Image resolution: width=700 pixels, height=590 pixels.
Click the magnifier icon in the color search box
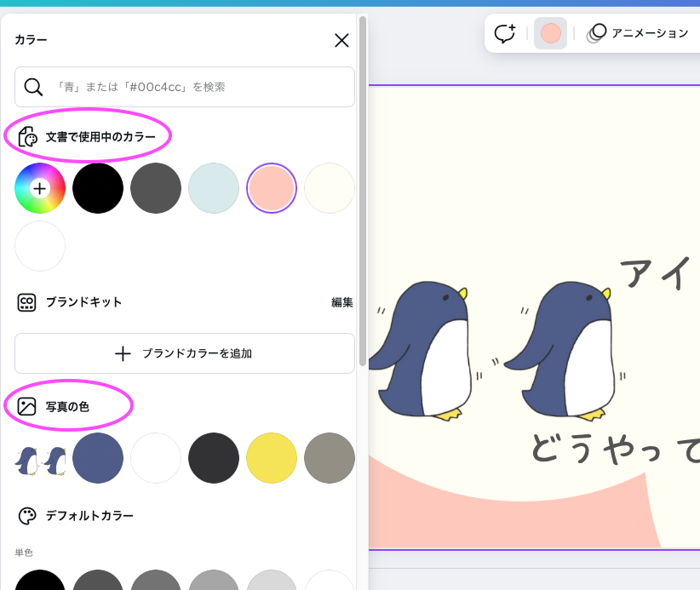(x=33, y=87)
